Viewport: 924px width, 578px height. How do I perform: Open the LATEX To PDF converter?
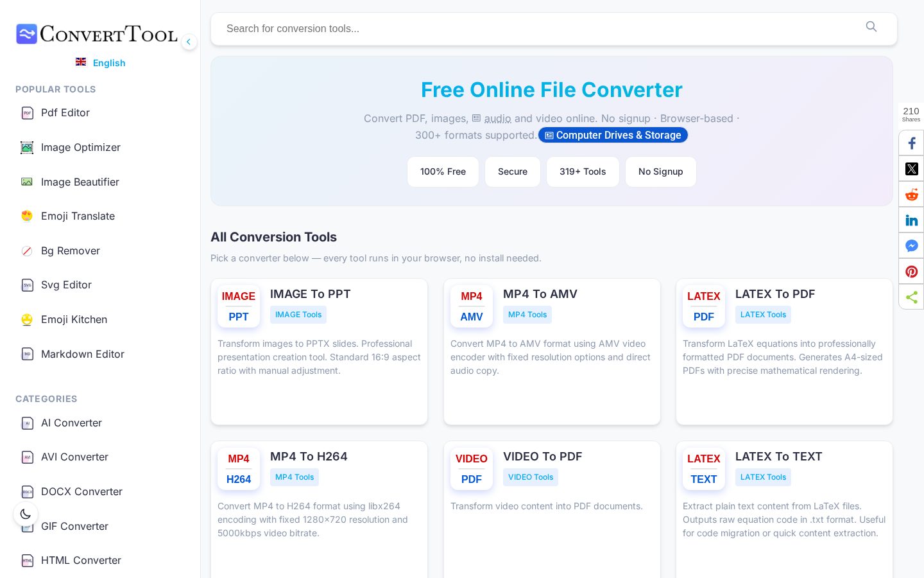tap(784, 351)
